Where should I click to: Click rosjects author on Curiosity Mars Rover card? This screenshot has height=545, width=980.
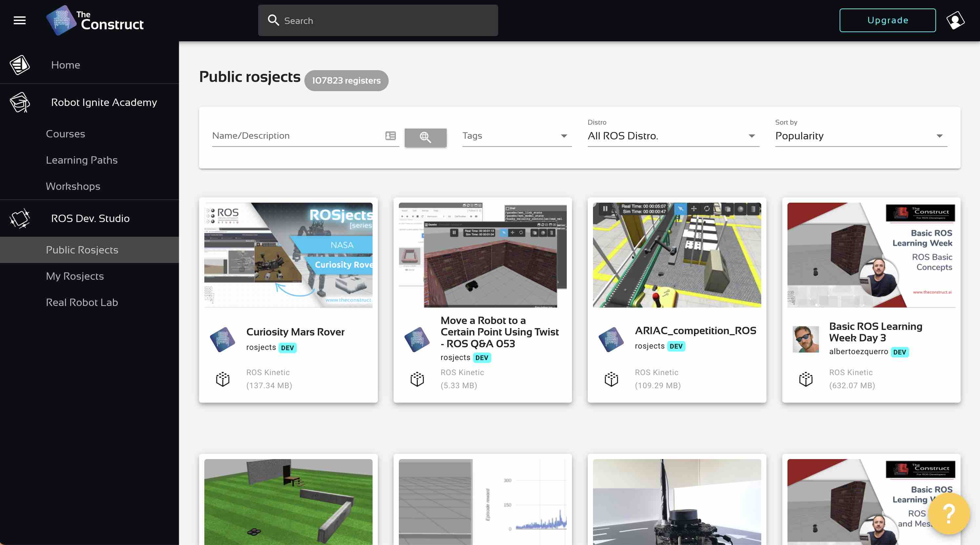[x=261, y=347]
